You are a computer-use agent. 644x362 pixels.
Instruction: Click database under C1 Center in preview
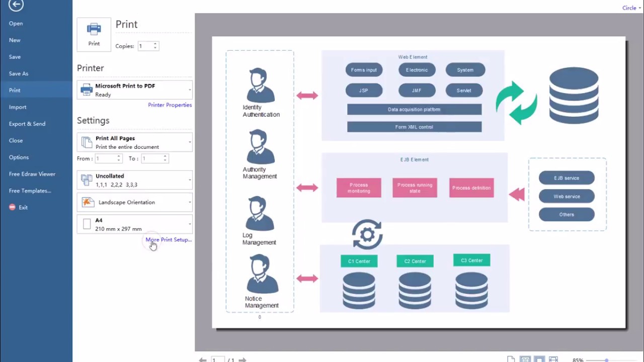coord(359,291)
